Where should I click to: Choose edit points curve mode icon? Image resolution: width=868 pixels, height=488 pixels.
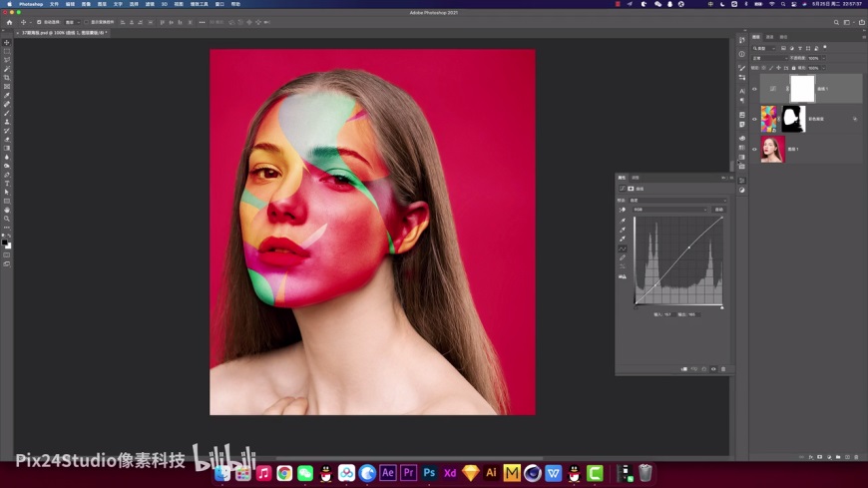pyautogui.click(x=623, y=248)
